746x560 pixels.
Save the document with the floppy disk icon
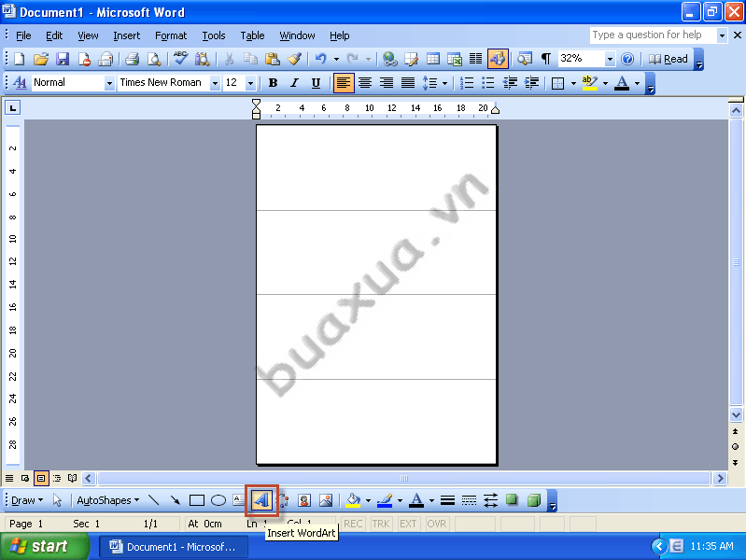pyautogui.click(x=63, y=59)
